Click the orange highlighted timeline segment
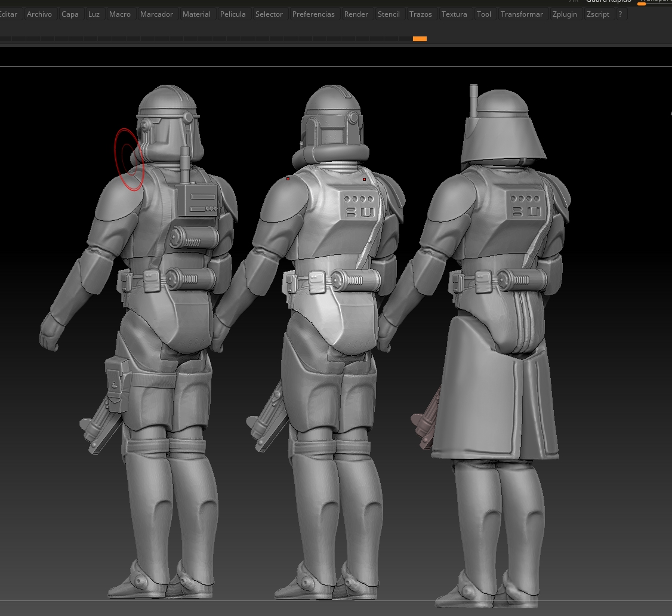Image resolution: width=672 pixels, height=616 pixels. (x=420, y=39)
